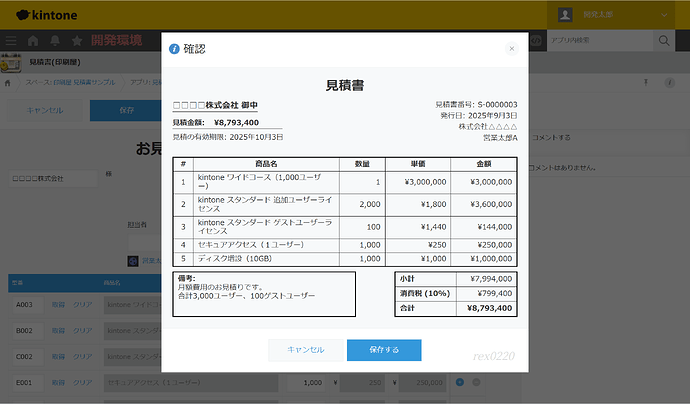Viewport: 690px width, 404px height.
Task: Open the favorites star icon
Action: pos(77,41)
